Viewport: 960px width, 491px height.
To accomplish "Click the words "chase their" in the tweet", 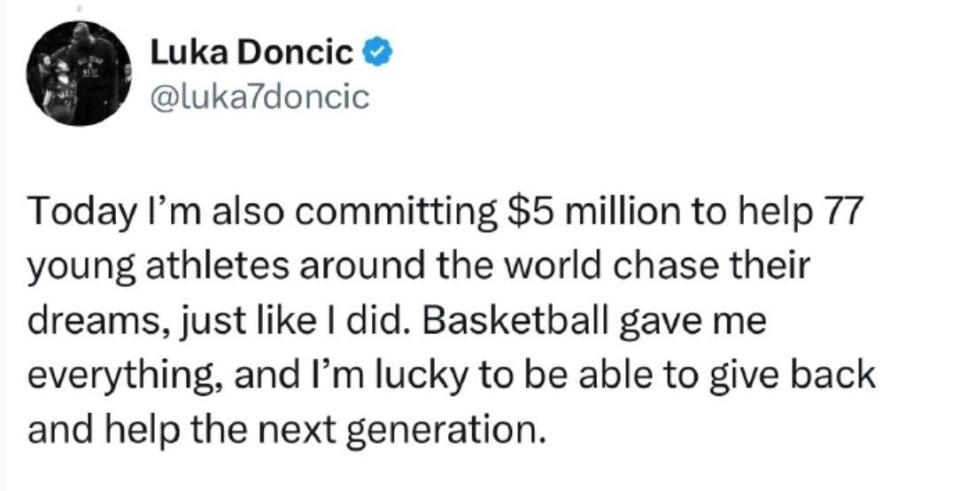I will pos(712,265).
